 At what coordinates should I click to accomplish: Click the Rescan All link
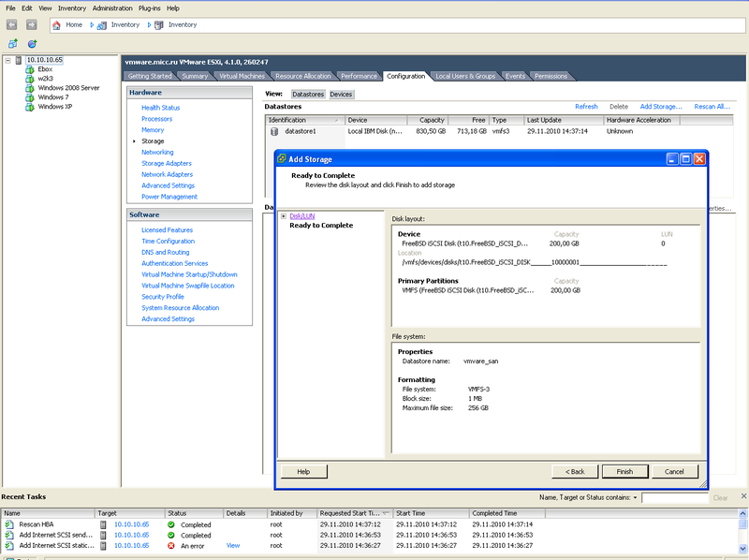712,107
